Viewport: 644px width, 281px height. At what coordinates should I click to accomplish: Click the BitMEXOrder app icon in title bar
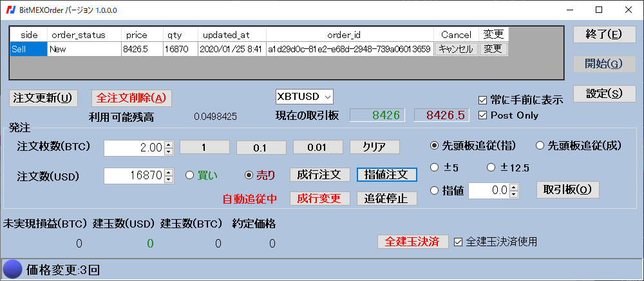point(10,10)
